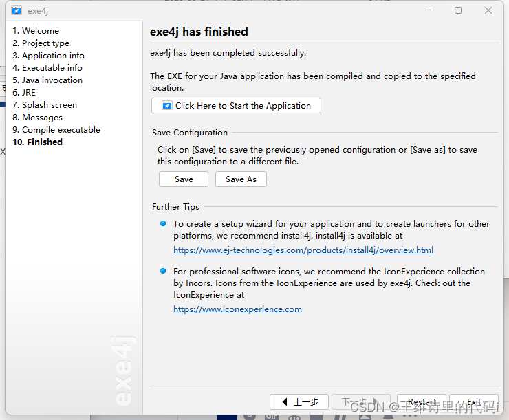The width and height of the screenshot is (509, 420).
Task: Select step 9. Compile executable
Action: 56,129
